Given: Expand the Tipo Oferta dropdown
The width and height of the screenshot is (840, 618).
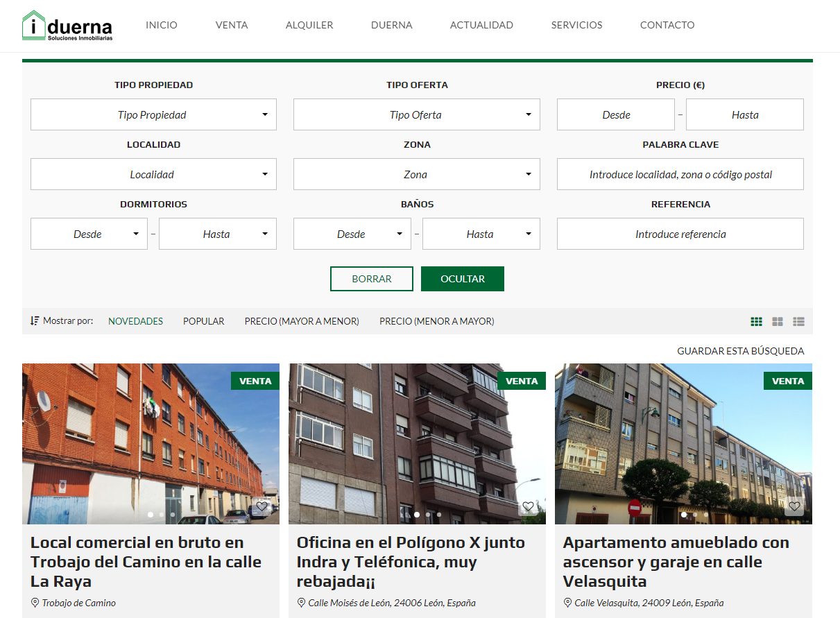Looking at the screenshot, I should [x=416, y=115].
